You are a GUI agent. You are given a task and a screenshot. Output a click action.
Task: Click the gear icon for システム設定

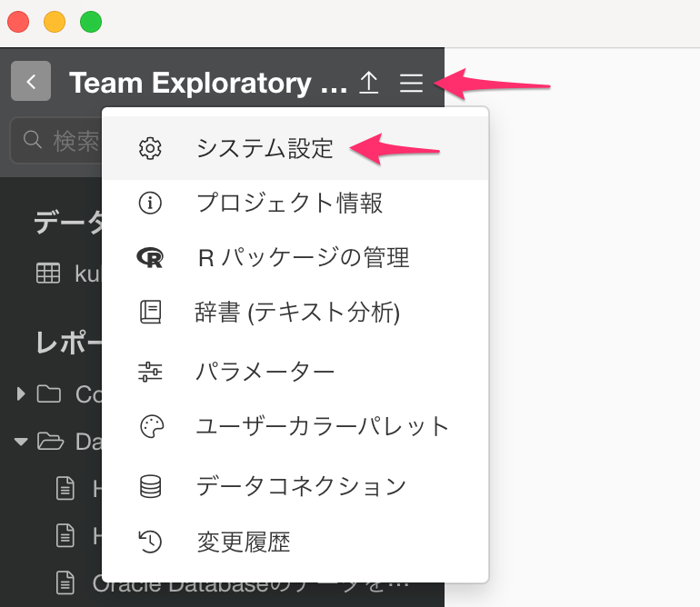point(150,149)
